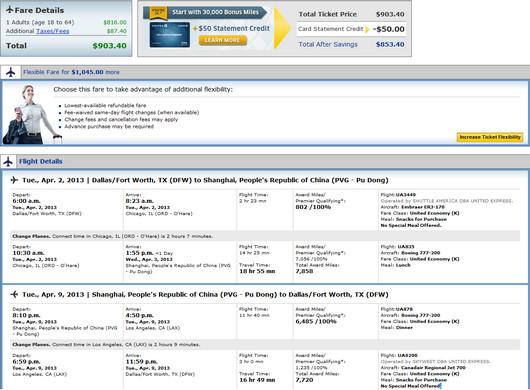Click the -$50.00 credit value

pyautogui.click(x=389, y=29)
